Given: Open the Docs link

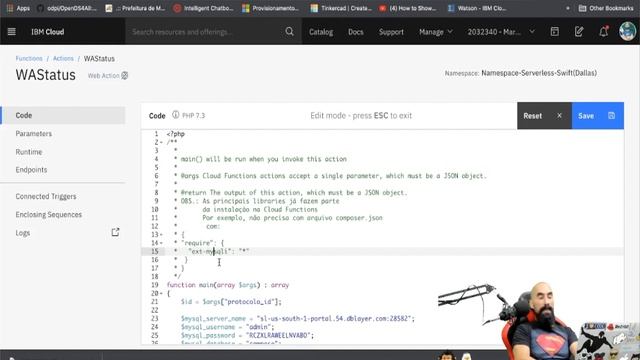Looking at the screenshot, I should point(356,31).
